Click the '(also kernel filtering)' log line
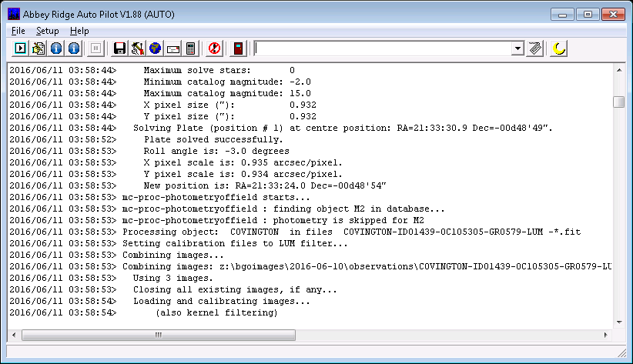Image resolution: width=633 pixels, height=364 pixels. (x=144, y=312)
